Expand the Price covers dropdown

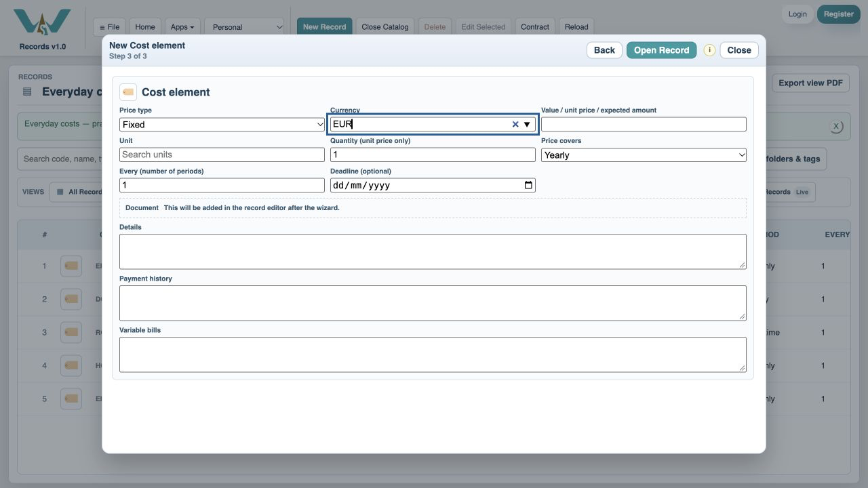[644, 155]
